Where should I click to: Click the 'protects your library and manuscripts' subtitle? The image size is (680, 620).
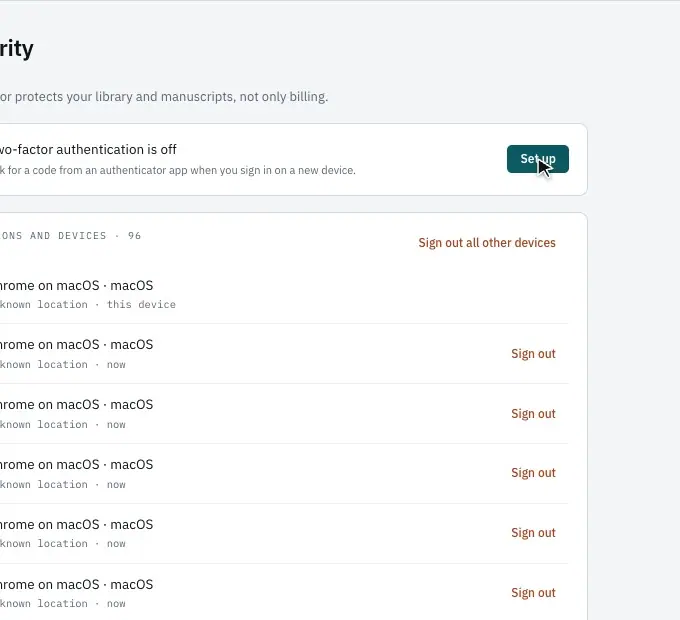tap(164, 97)
